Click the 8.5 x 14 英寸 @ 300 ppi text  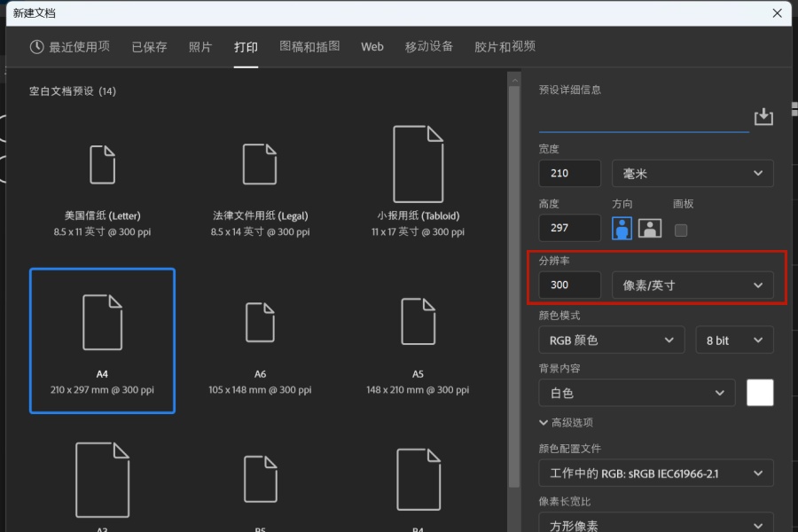pyautogui.click(x=260, y=231)
